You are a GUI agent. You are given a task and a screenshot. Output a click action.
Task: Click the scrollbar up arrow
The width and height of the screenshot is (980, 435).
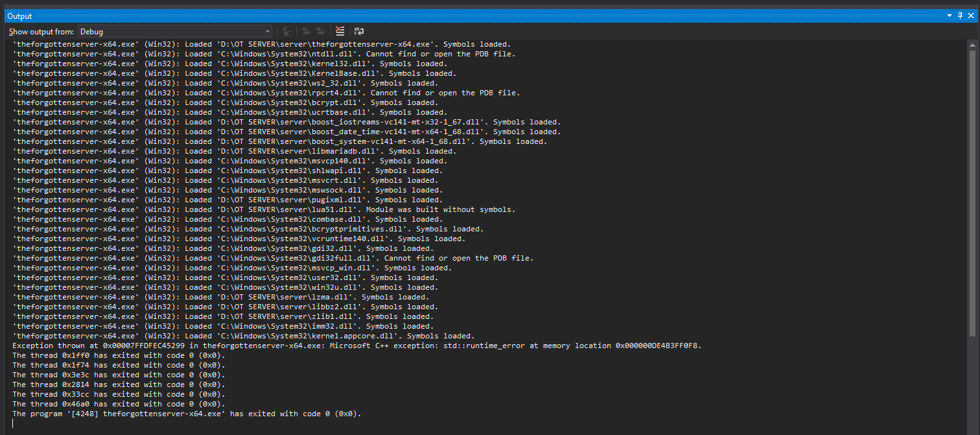point(972,45)
